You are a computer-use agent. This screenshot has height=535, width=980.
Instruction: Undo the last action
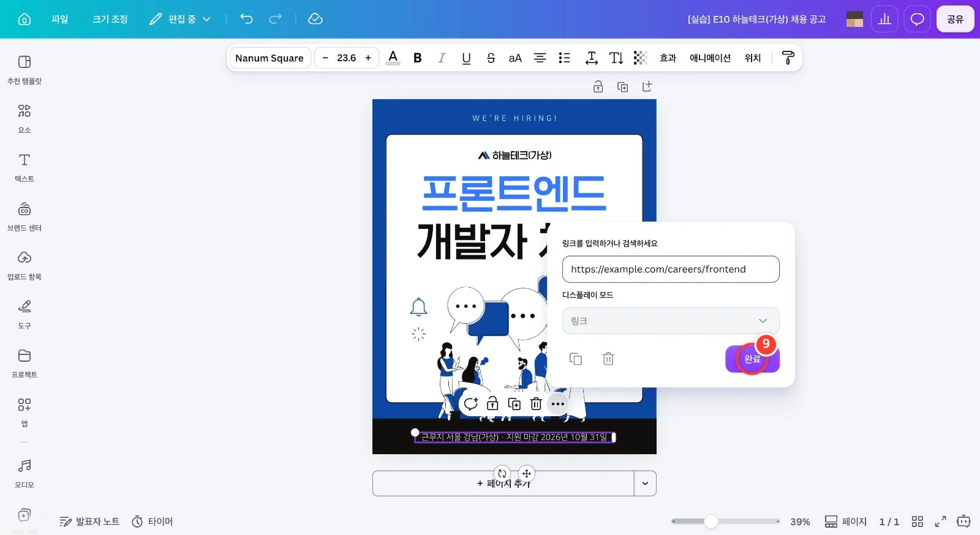[x=246, y=19]
